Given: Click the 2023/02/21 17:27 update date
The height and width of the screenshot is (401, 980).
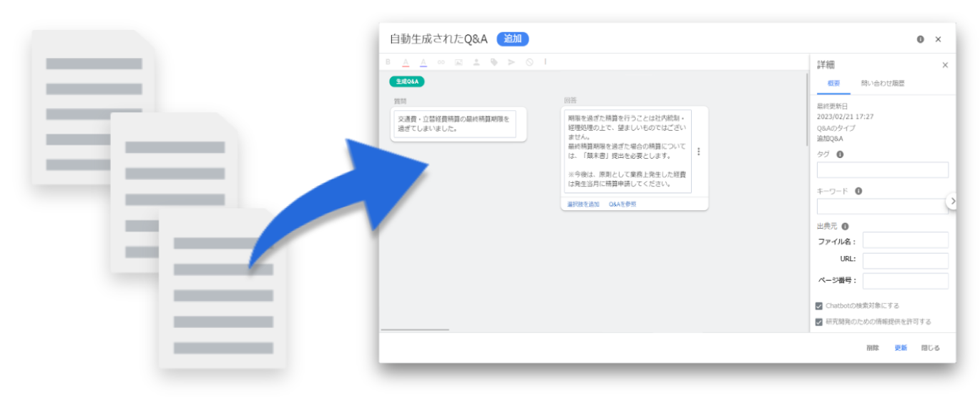Looking at the screenshot, I should click(845, 116).
